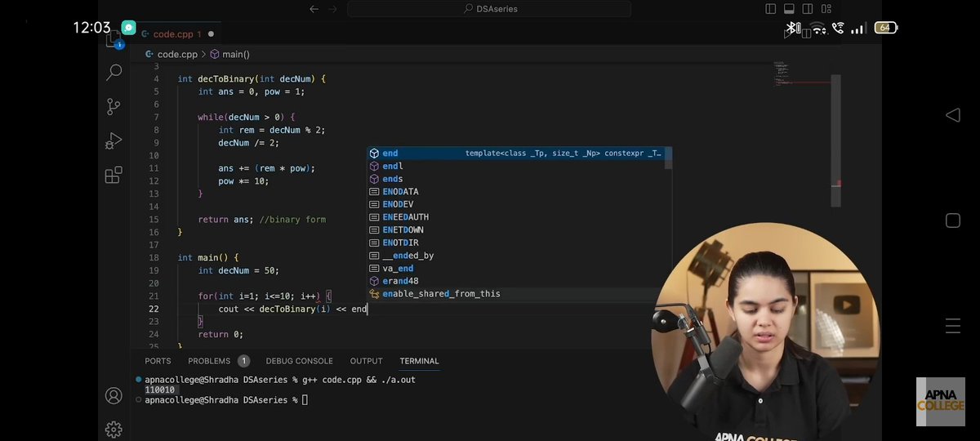
Task: Click the go back arrow in title bar
Action: pos(314,9)
